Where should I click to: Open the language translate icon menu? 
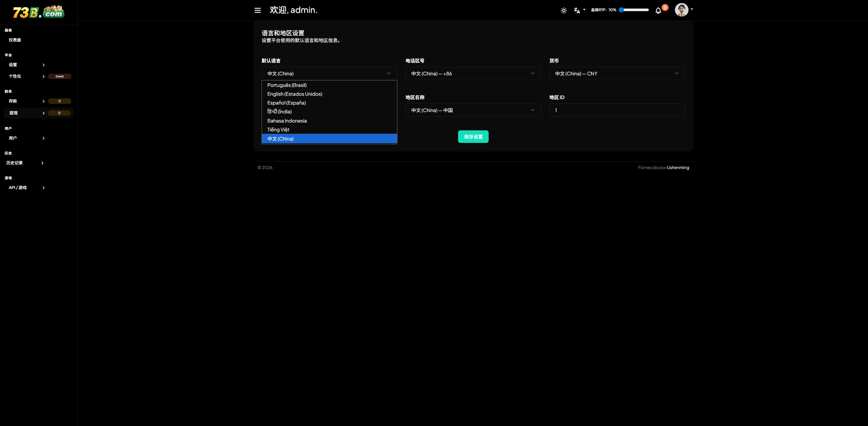(x=577, y=11)
